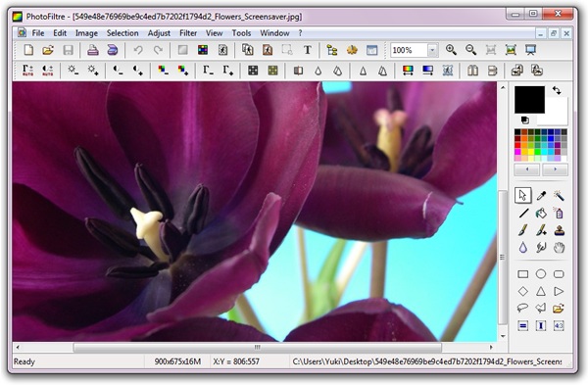Open the Adjust menu
Screen dimensions: 588x385
point(159,33)
